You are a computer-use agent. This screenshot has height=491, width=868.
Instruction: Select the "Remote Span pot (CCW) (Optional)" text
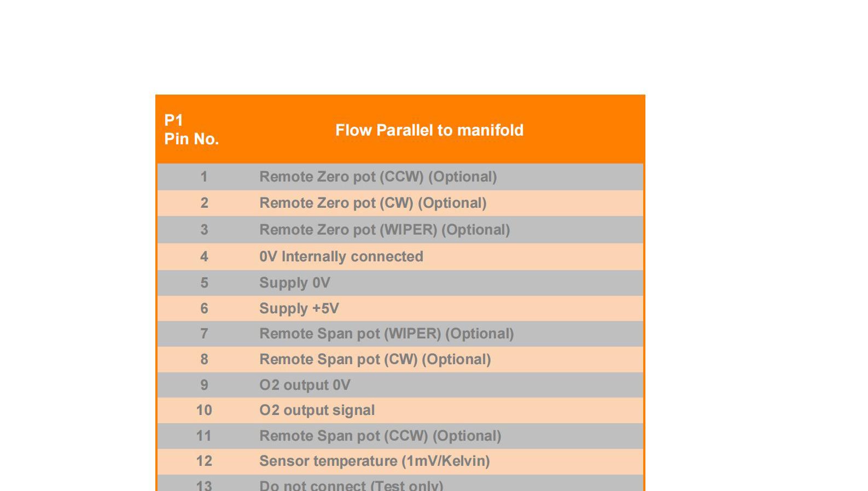point(380,436)
